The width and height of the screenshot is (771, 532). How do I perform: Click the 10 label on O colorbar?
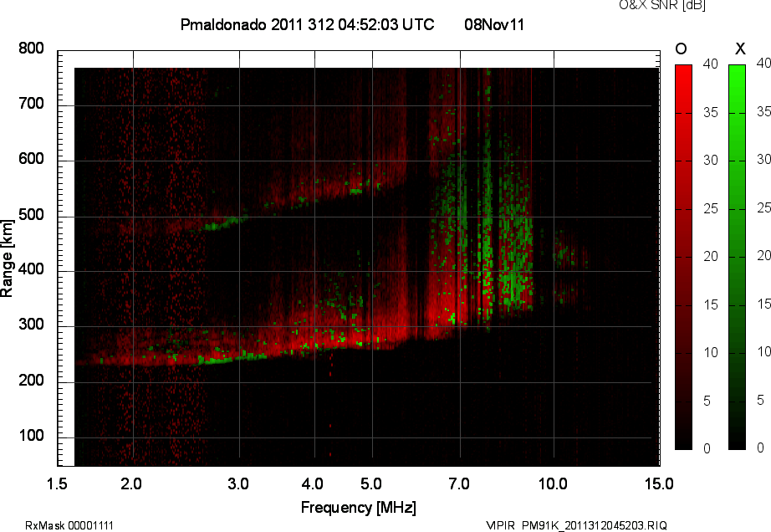tap(710, 352)
